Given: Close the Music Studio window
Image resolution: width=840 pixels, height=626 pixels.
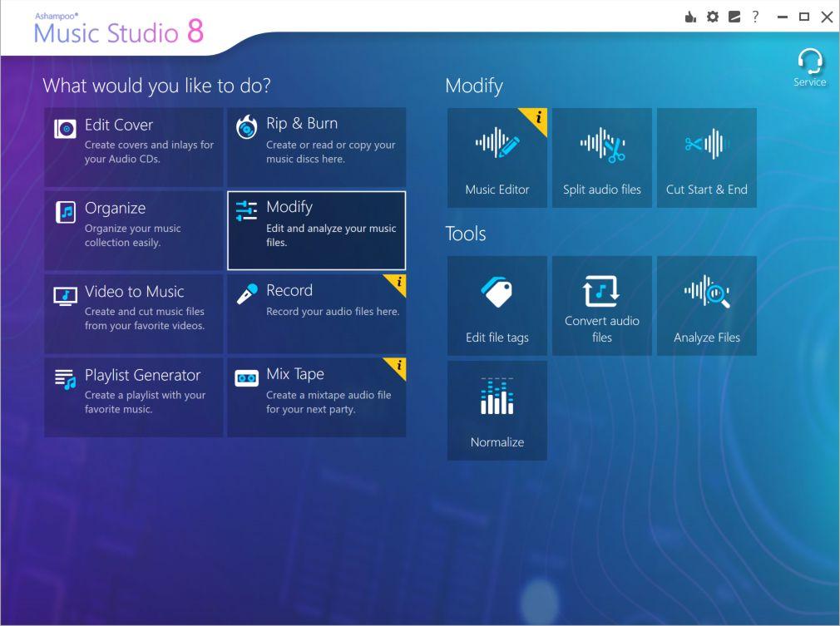Looking at the screenshot, I should click(828, 17).
